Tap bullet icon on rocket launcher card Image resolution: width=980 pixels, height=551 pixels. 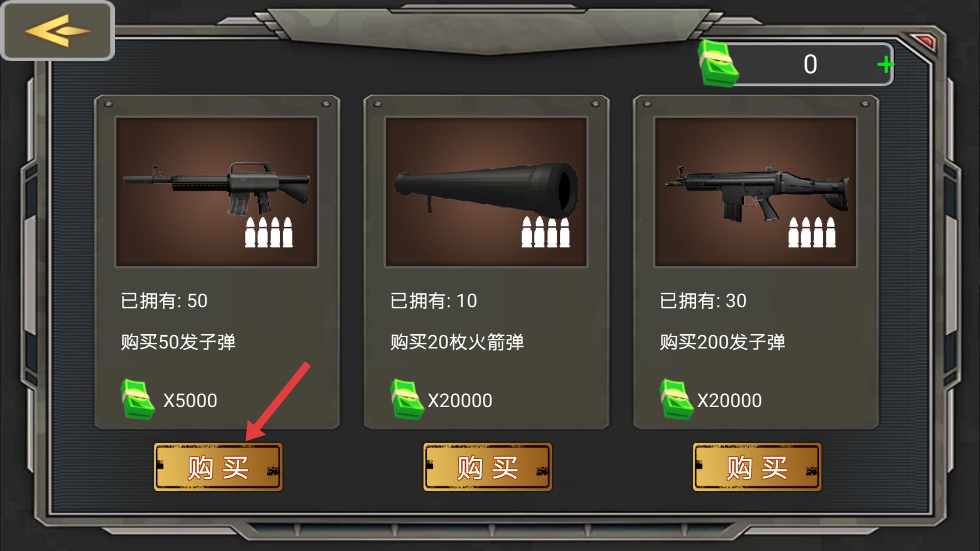[x=546, y=233]
